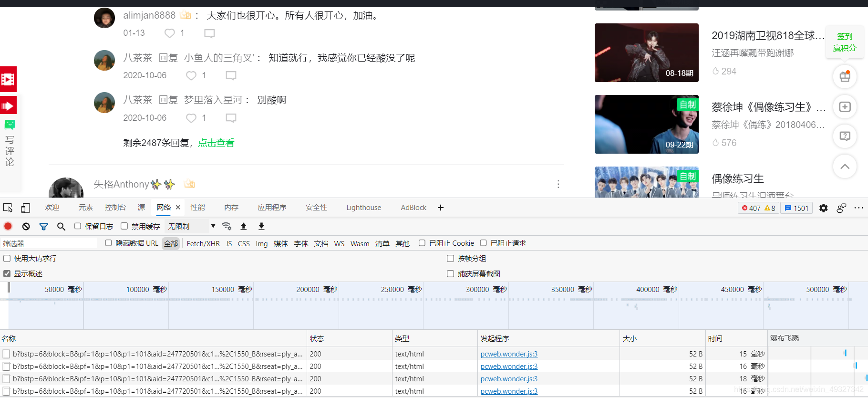Filter requests by JS type

point(229,243)
